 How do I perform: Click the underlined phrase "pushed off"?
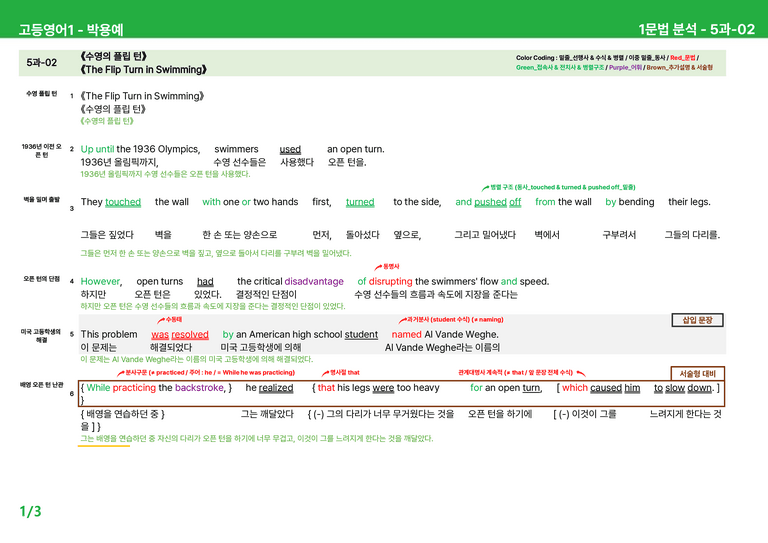(x=498, y=202)
